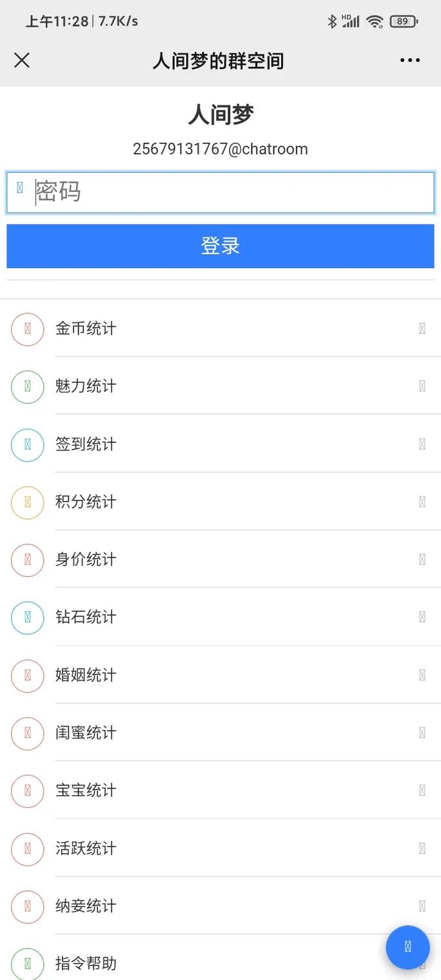Tap the circle icon beside 婚姻统计

point(27,676)
